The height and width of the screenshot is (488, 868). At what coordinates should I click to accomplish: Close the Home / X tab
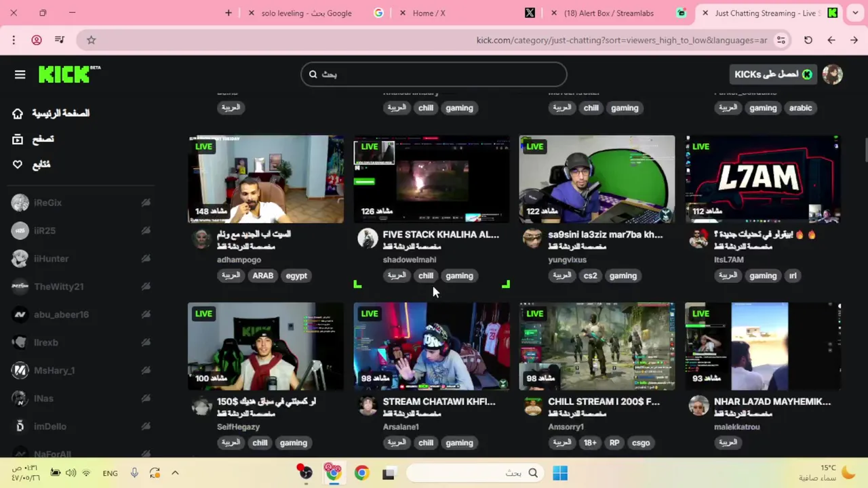click(403, 13)
